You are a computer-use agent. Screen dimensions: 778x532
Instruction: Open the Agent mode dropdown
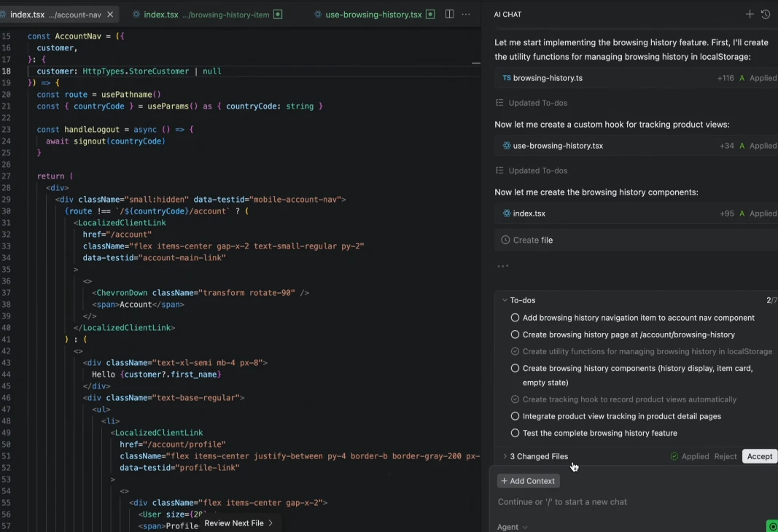513,527
